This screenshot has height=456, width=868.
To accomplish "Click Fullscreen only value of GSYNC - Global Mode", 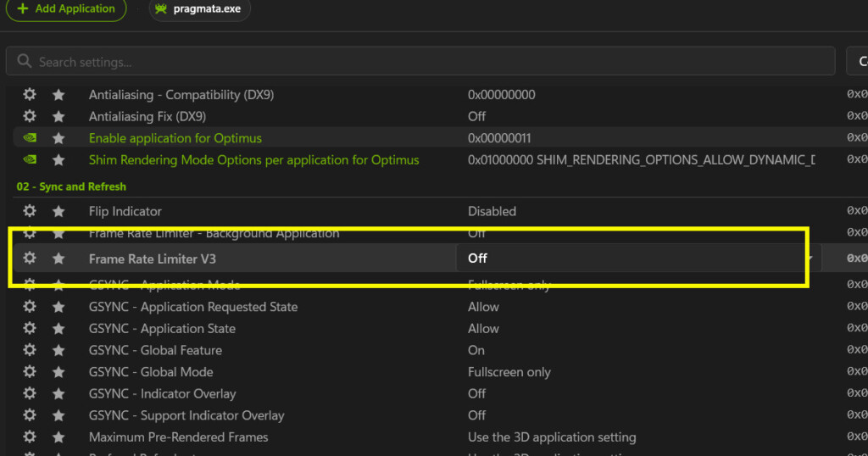I will (509, 372).
